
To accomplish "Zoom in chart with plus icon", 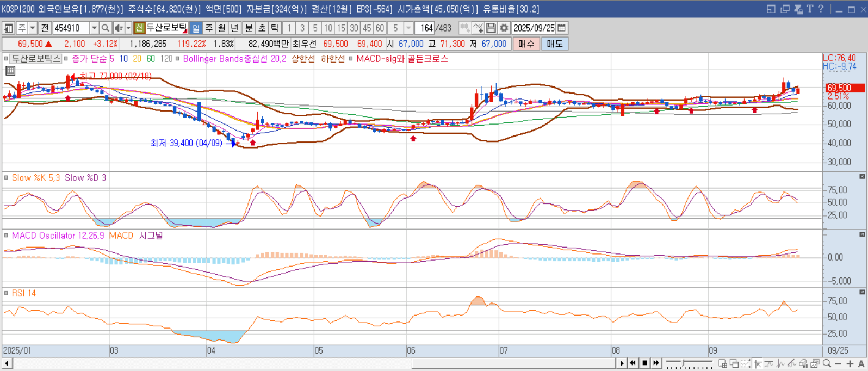I will pyautogui.click(x=850, y=363).
